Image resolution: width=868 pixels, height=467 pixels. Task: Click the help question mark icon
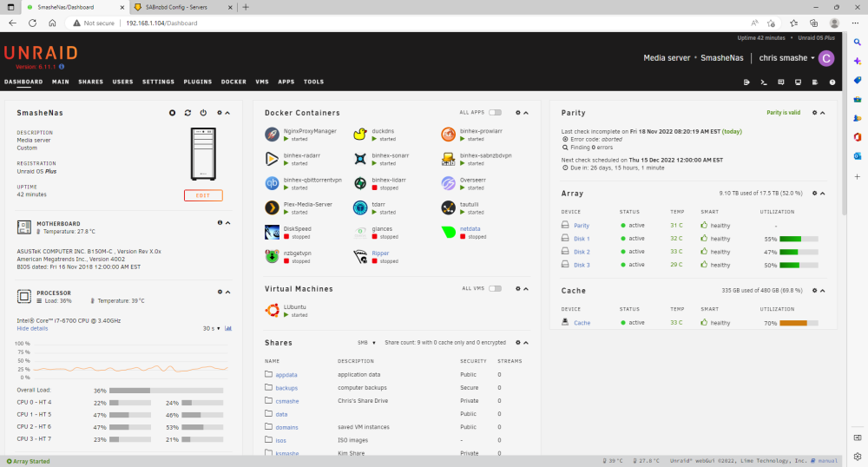coord(832,82)
